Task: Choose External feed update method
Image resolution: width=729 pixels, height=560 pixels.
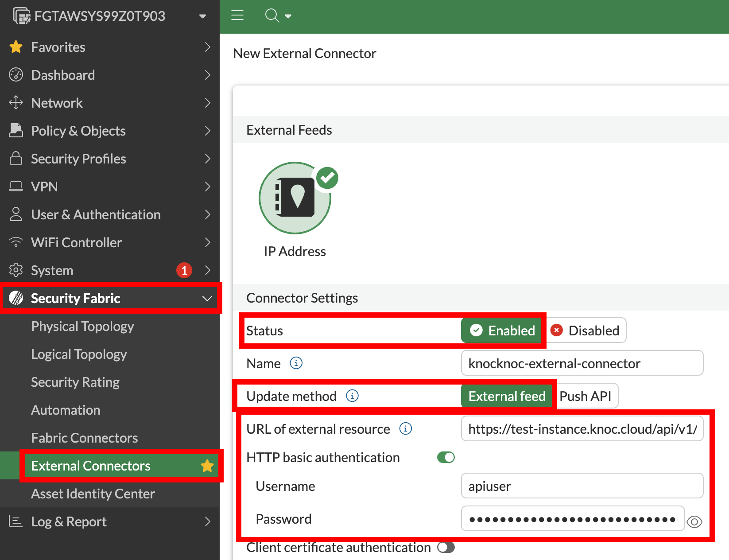Action: tap(507, 396)
